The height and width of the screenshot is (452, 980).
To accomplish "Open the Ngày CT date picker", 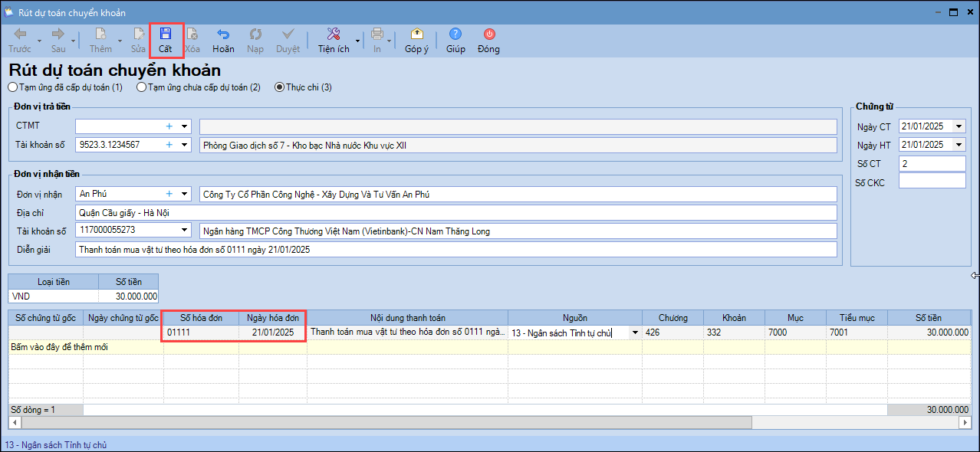I will coord(960,126).
